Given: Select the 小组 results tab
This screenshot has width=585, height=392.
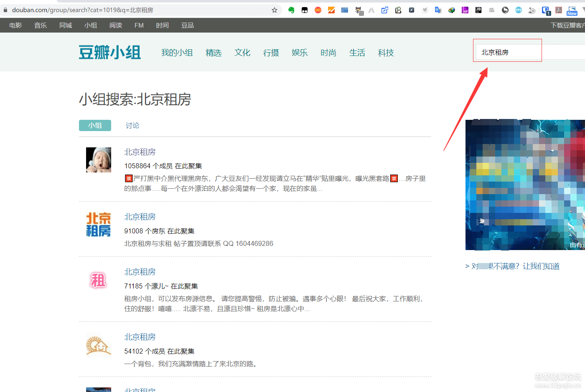Looking at the screenshot, I should click(95, 125).
